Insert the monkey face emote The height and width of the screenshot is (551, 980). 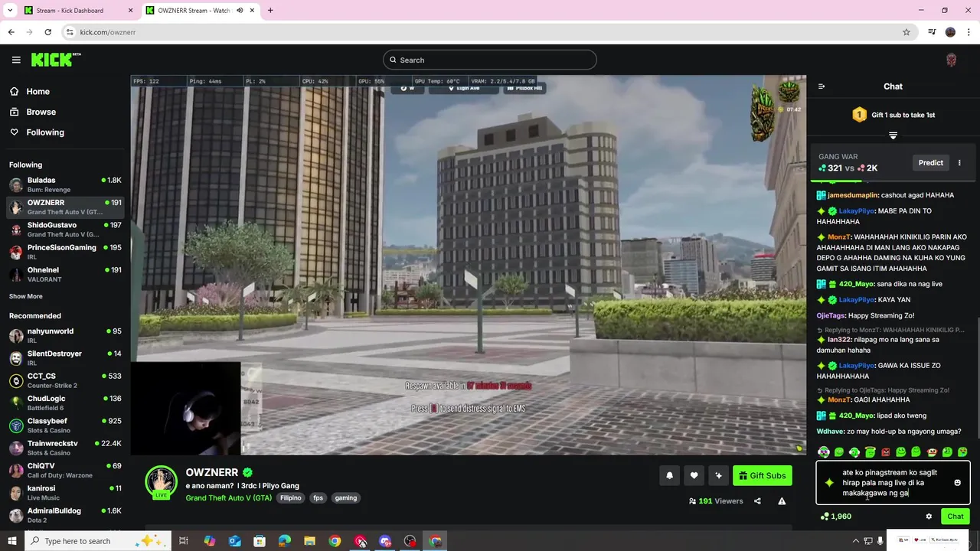932,452
